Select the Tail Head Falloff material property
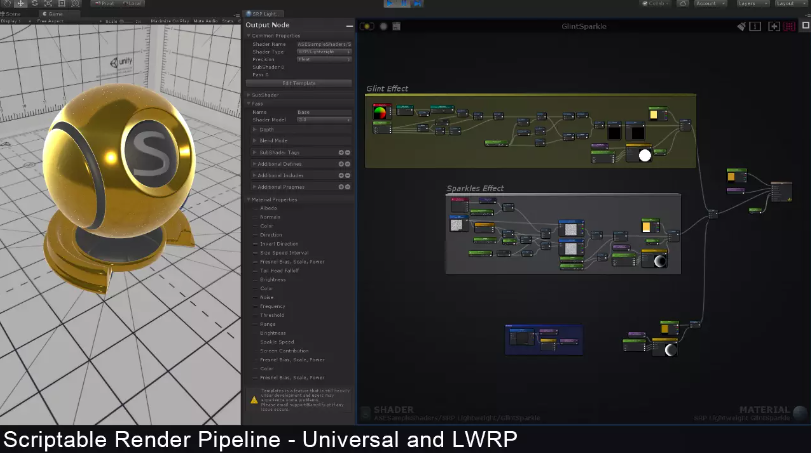 click(x=279, y=270)
